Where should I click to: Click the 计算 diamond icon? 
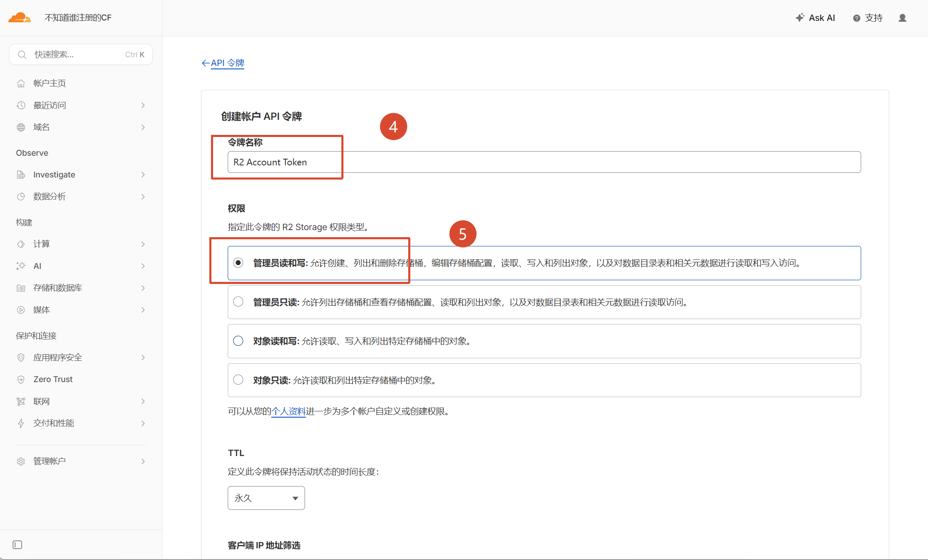[21, 244]
